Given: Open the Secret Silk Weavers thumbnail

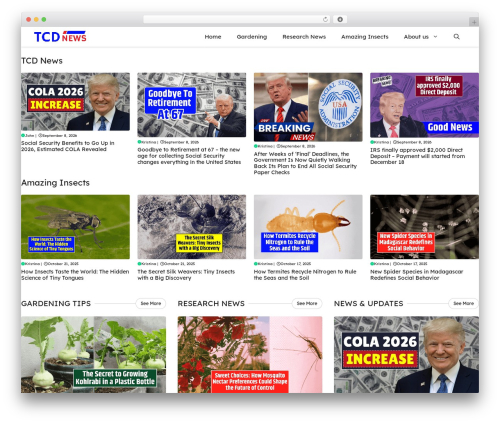Looking at the screenshot, I should pyautogui.click(x=192, y=227).
